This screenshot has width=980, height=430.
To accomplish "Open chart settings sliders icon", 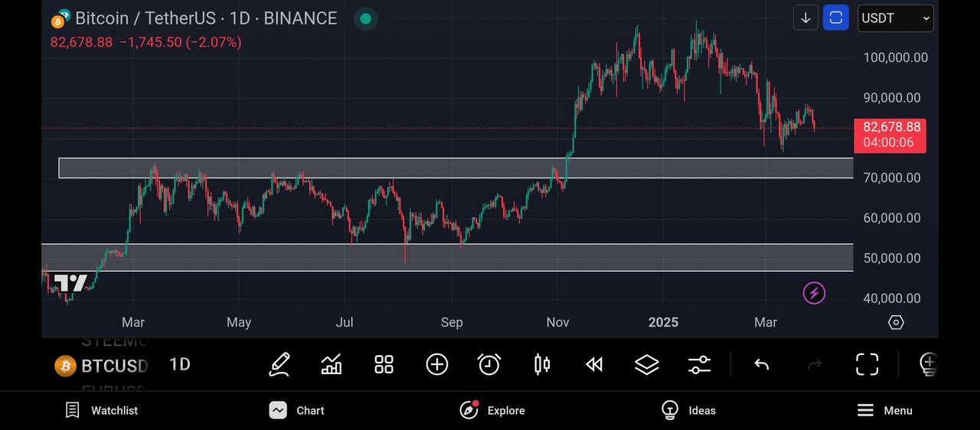I will click(700, 364).
